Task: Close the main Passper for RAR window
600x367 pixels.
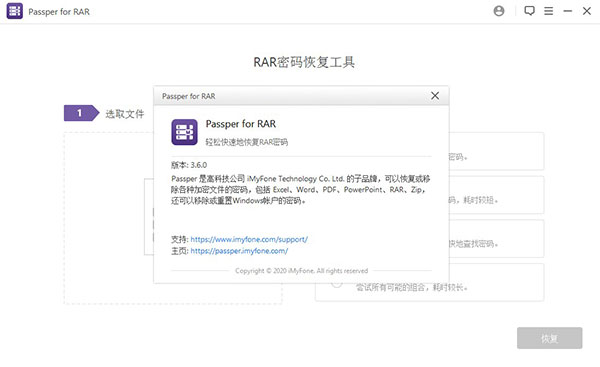Action: (587, 11)
